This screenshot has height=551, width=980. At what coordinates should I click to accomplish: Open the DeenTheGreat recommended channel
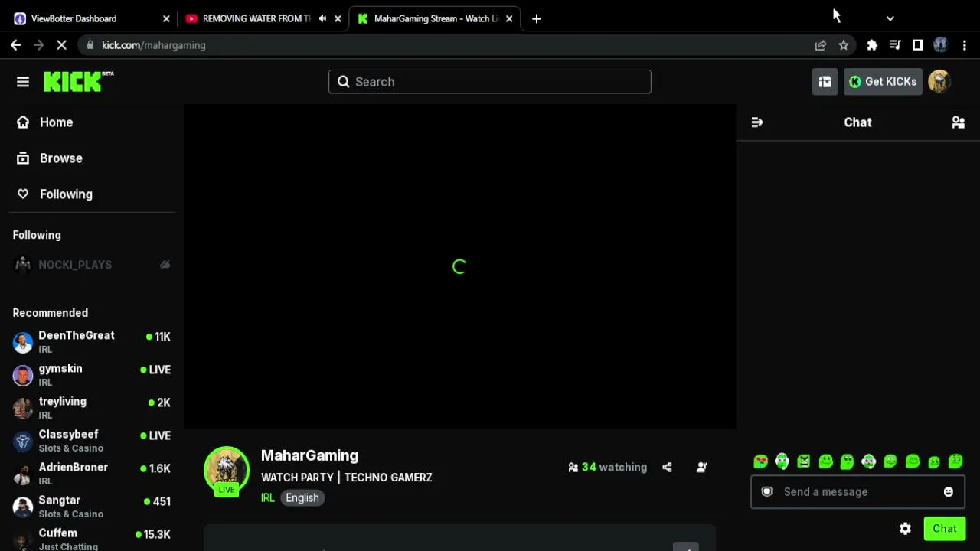(92, 342)
